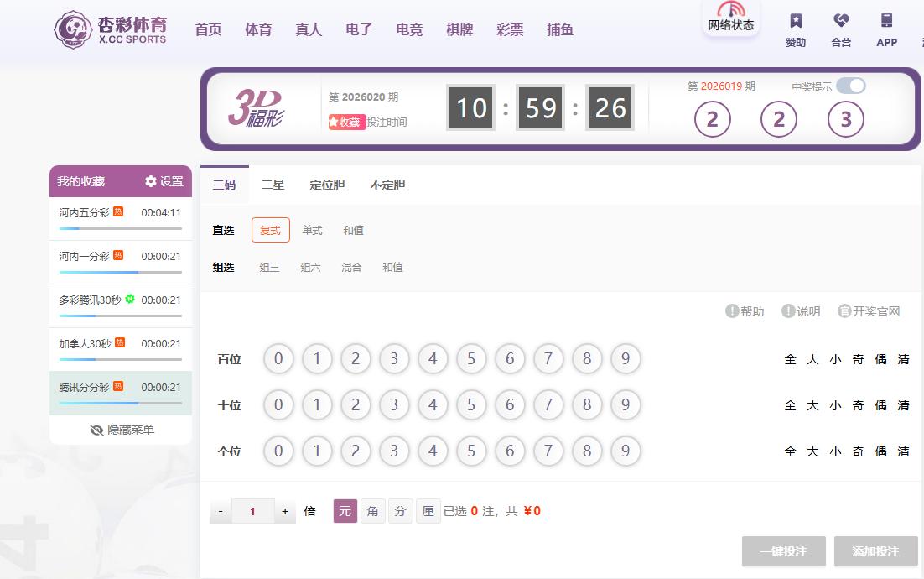Toggle the 中奖提示 switch
Viewport: 924px width, 579px height.
[851, 86]
